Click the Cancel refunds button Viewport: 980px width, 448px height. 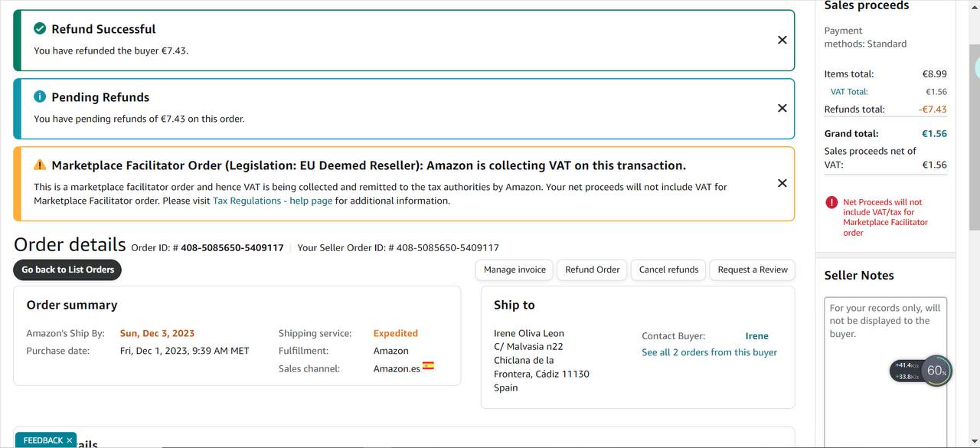tap(668, 270)
